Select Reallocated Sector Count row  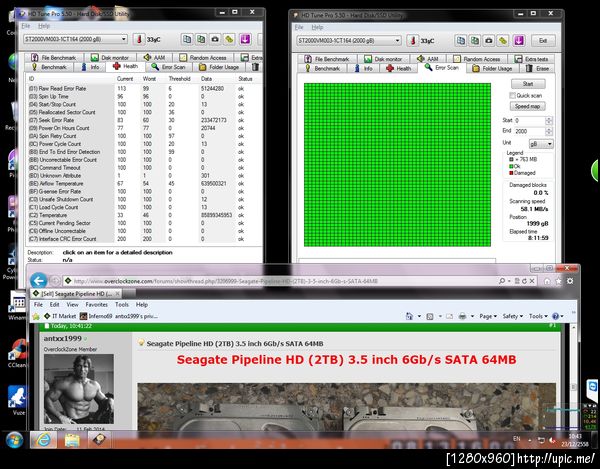tap(142, 112)
